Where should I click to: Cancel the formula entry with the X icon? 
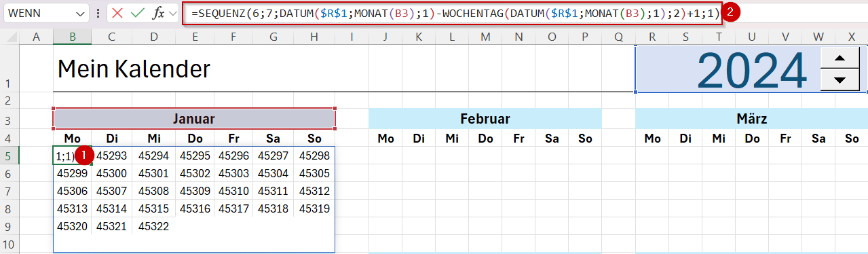pos(118,13)
